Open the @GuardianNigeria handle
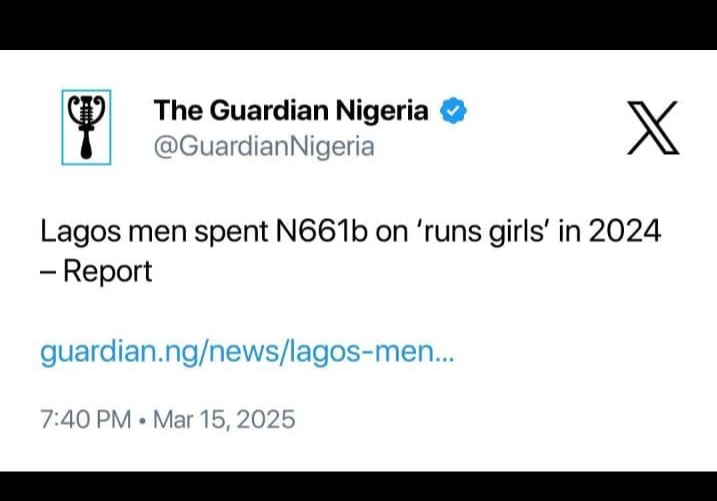Image resolution: width=717 pixels, height=501 pixels. pyautogui.click(x=263, y=147)
